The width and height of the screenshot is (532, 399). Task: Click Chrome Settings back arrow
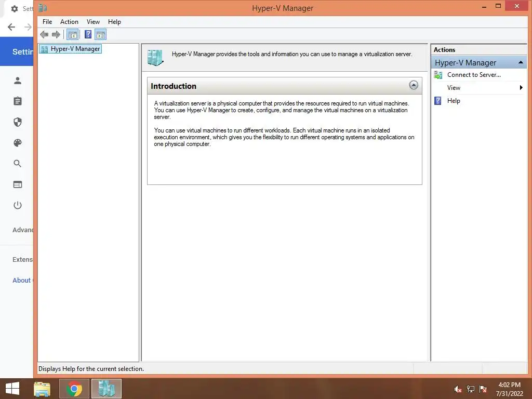point(11,27)
